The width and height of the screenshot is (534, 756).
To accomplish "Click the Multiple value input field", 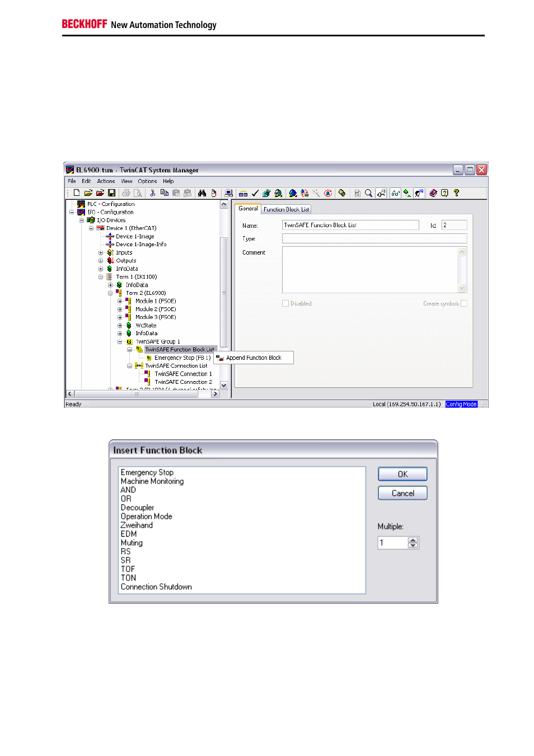I will pyautogui.click(x=393, y=543).
